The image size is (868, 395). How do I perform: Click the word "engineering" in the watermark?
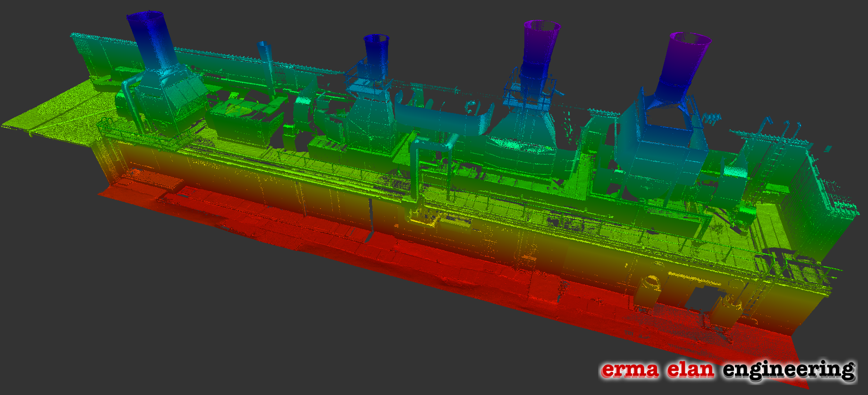click(x=788, y=370)
